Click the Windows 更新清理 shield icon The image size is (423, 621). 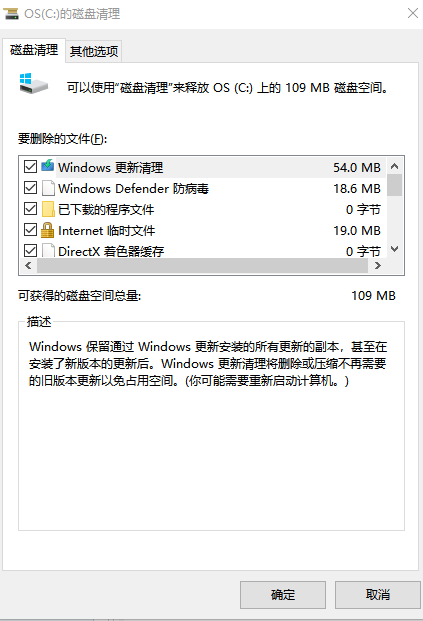click(x=48, y=166)
